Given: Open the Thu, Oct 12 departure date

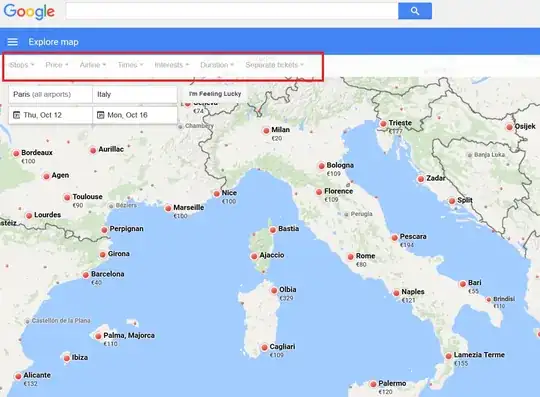Looking at the screenshot, I should [51, 115].
